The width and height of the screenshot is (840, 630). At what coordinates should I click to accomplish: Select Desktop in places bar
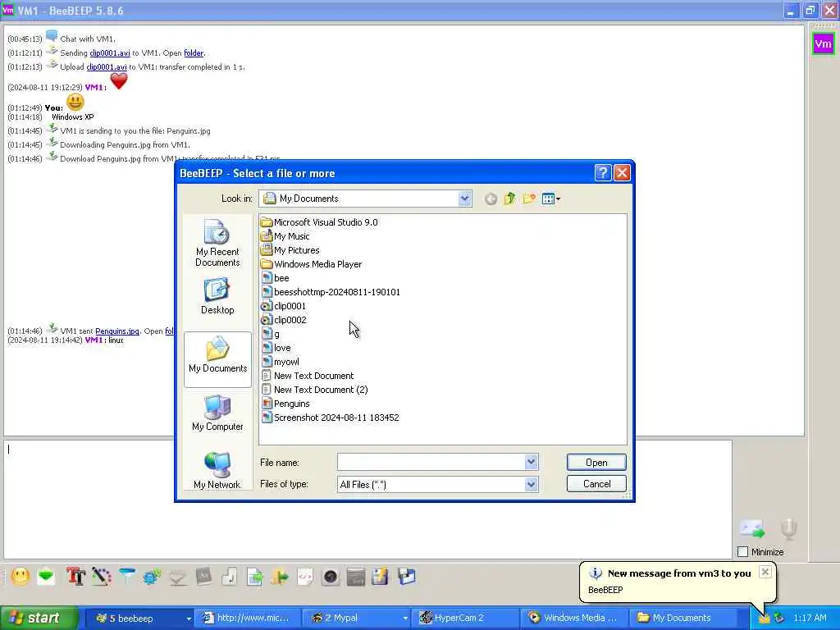pyautogui.click(x=217, y=295)
